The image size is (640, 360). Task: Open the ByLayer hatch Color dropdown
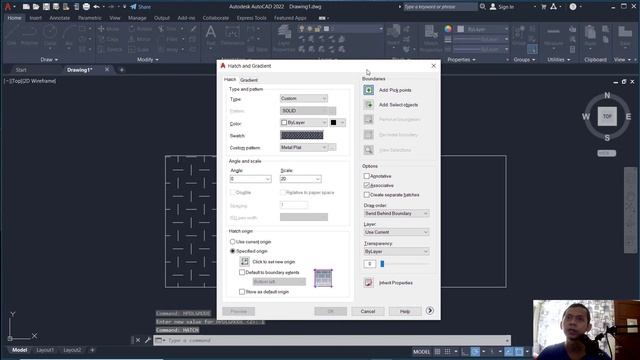coord(304,122)
